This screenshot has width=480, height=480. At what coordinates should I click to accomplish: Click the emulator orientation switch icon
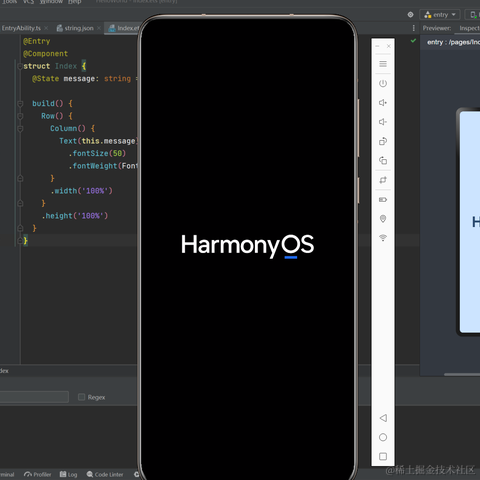pyautogui.click(x=383, y=180)
